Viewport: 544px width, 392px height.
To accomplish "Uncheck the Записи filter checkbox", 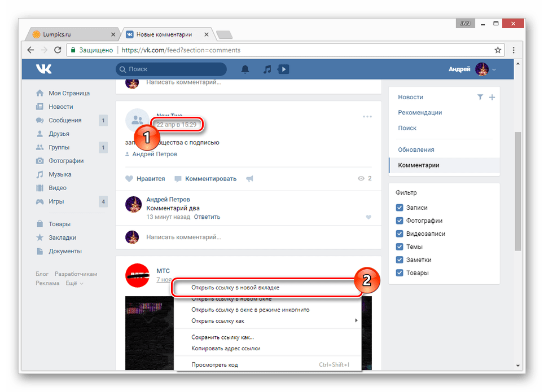I will tap(400, 208).
